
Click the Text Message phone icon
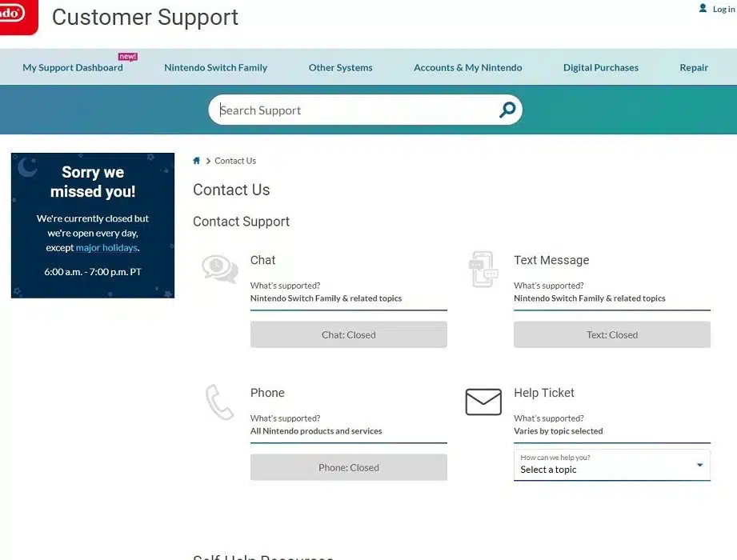(x=483, y=269)
